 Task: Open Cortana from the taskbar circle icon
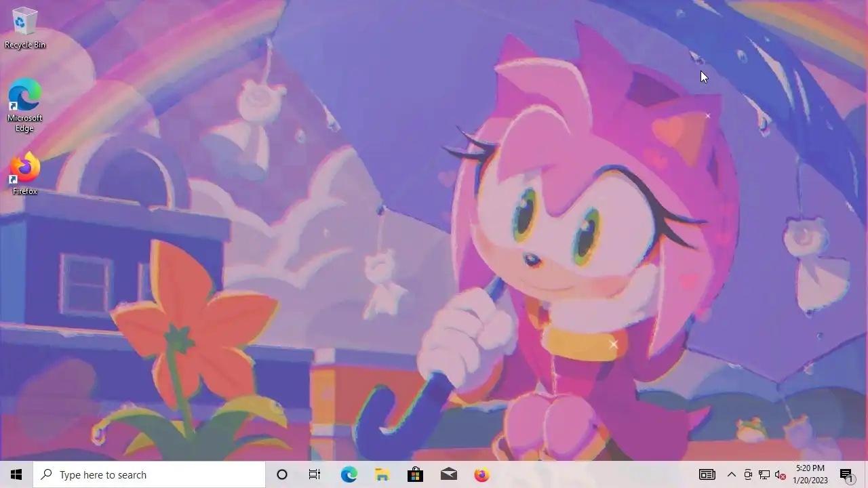282,474
